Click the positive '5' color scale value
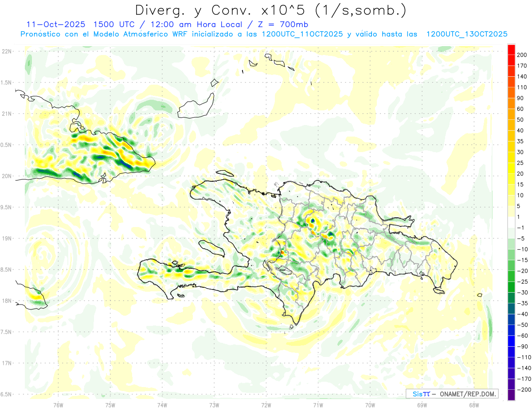This screenshot has width=532, height=411. pos(520,206)
